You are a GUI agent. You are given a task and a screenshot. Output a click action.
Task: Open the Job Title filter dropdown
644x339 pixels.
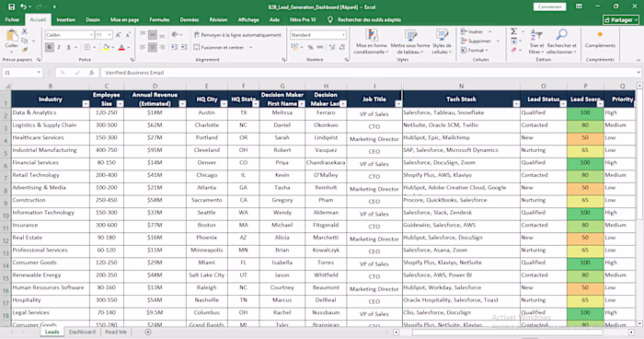(398, 104)
